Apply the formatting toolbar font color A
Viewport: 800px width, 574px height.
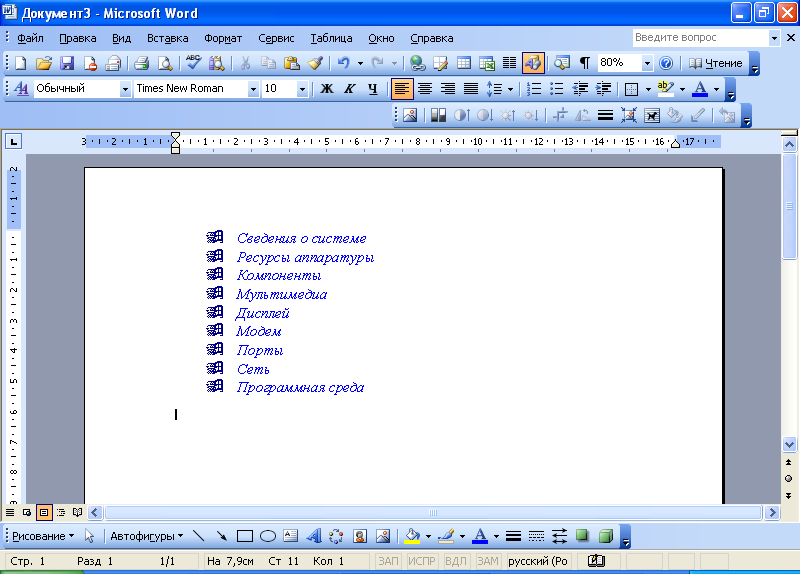700,89
